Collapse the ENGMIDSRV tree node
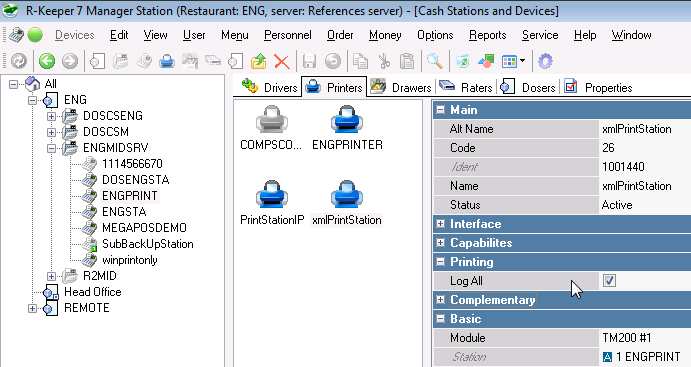The width and height of the screenshot is (691, 367). click(x=51, y=148)
